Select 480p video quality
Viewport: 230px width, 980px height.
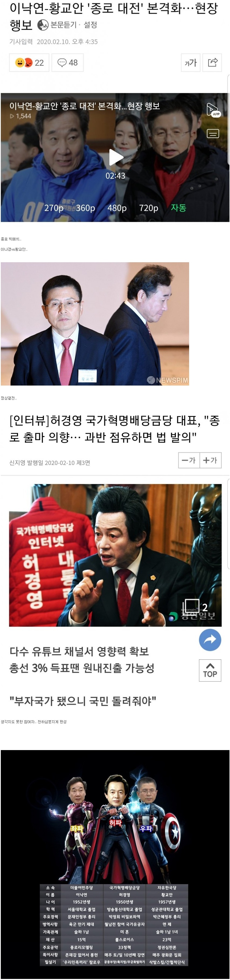coord(117,208)
